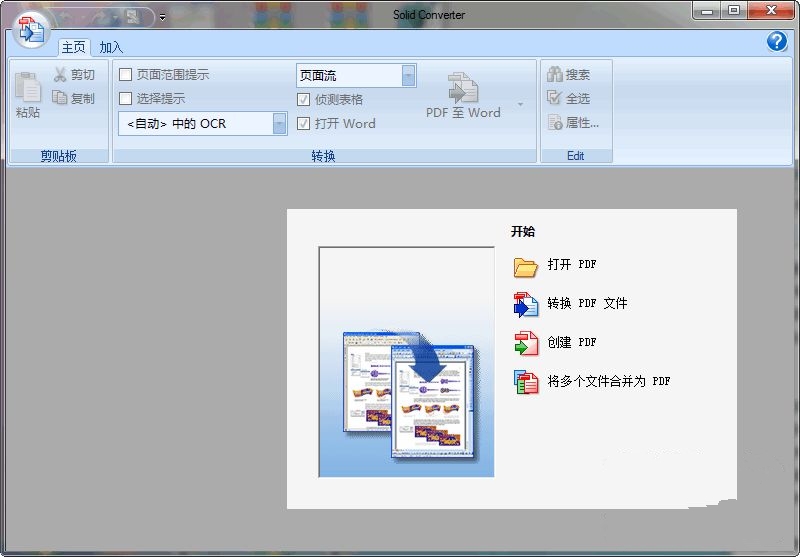
Task: Close the Solid Converter window
Action: [x=771, y=10]
